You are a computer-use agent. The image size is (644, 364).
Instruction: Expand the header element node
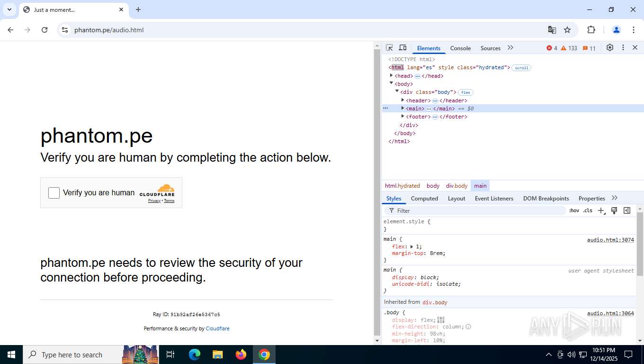[403, 100]
